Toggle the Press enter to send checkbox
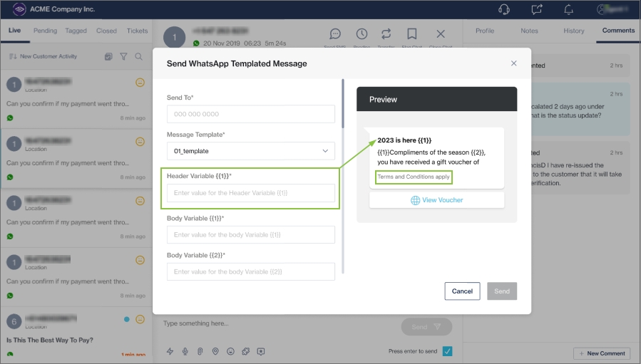This screenshot has width=641, height=364. pos(447,351)
